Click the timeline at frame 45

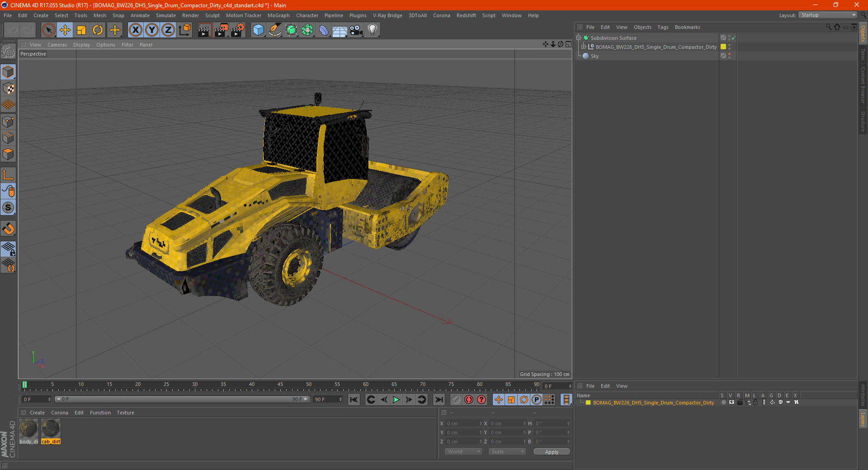point(280,385)
